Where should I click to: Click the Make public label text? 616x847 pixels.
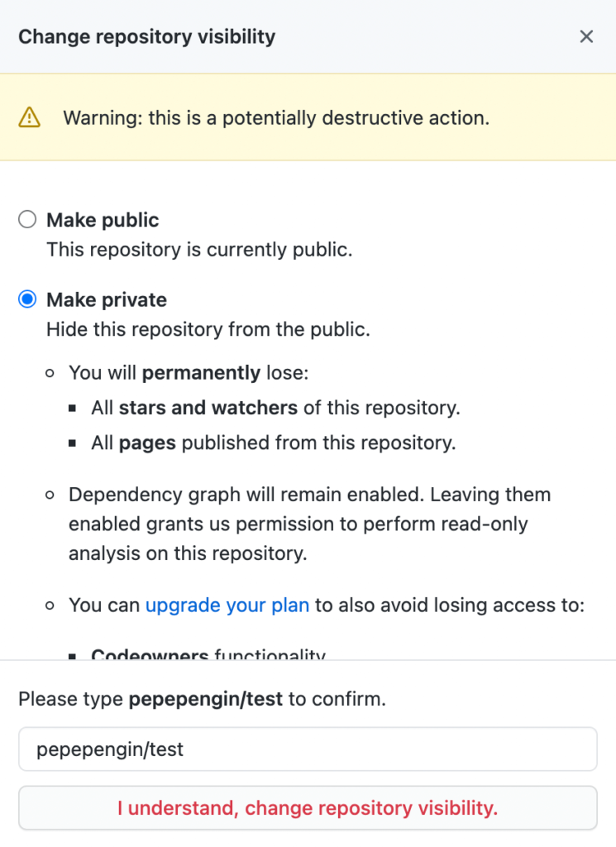[x=103, y=220]
